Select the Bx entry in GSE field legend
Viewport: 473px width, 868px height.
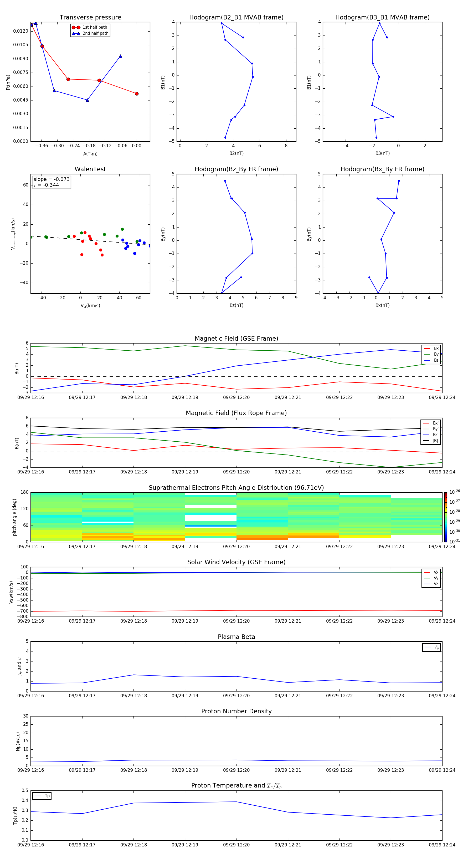point(431,349)
